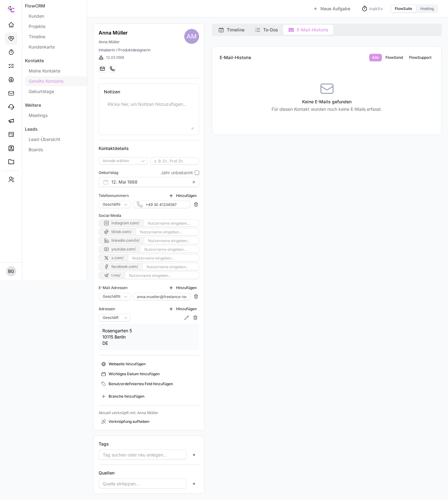Select the handshake CRM icon in the sidebar
This screenshot has height=500, width=448.
[11, 39]
